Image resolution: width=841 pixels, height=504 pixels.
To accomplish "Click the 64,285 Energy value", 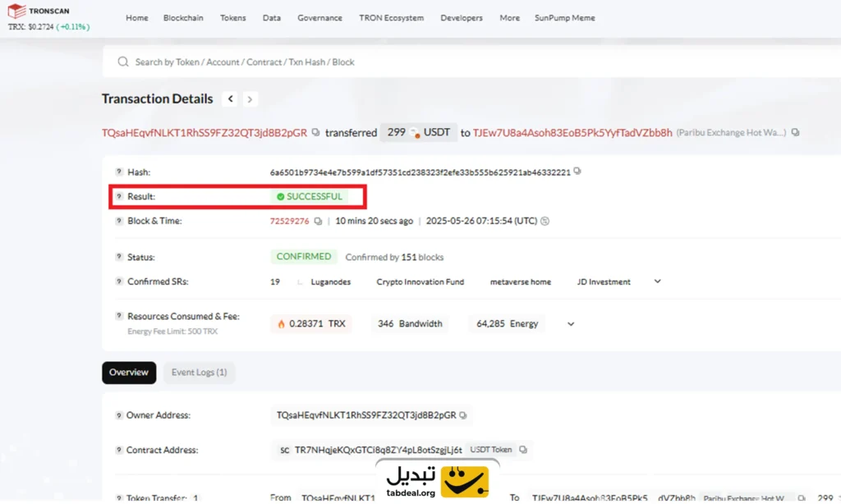I will (x=507, y=324).
